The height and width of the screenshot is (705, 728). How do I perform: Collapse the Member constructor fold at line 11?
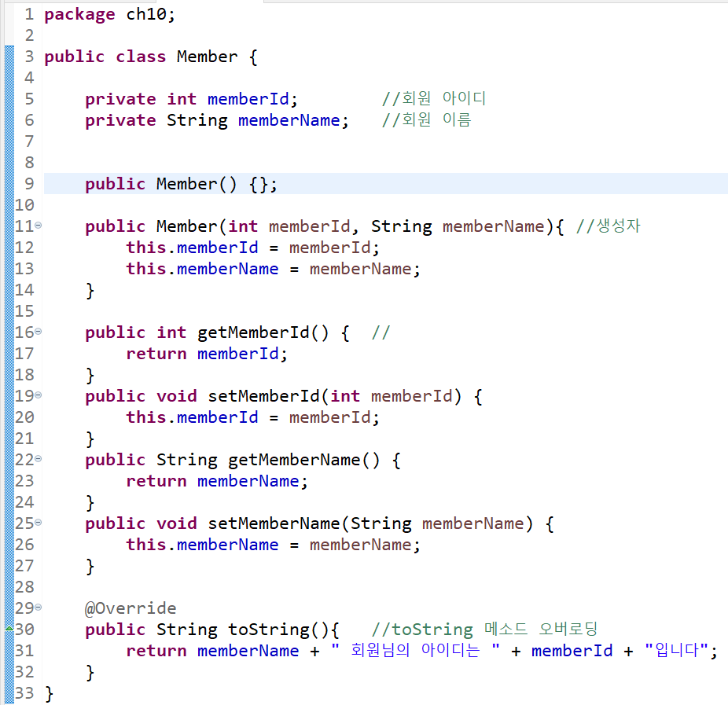tap(39, 226)
